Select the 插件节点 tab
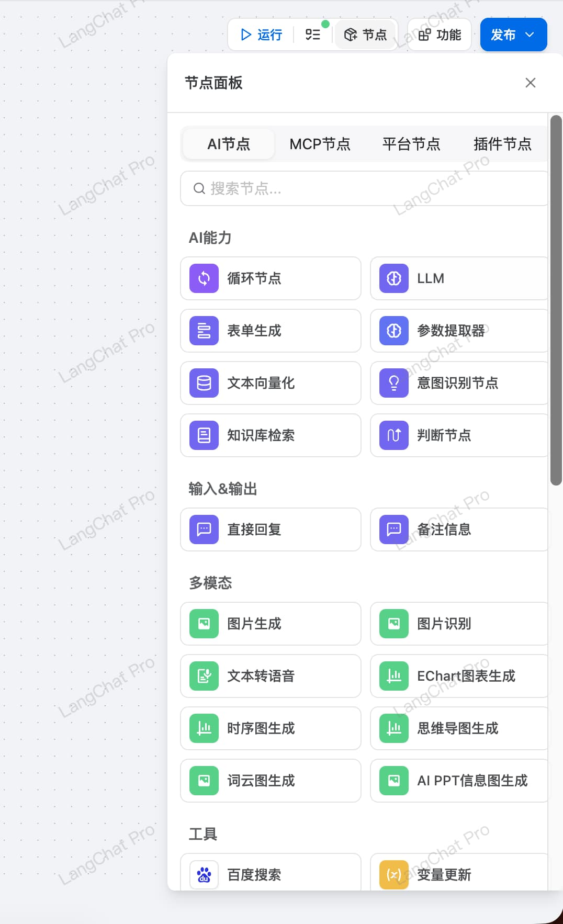 pos(502,144)
